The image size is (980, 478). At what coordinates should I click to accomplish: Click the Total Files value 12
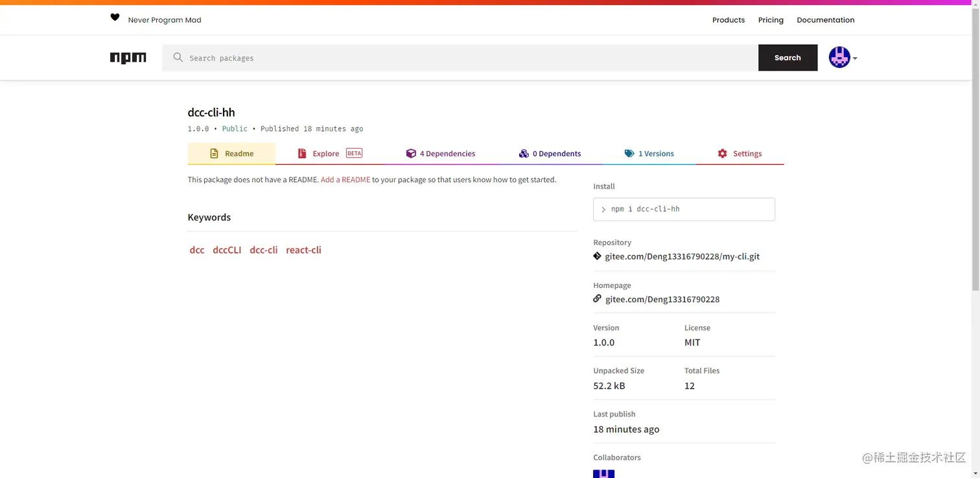pyautogui.click(x=690, y=386)
